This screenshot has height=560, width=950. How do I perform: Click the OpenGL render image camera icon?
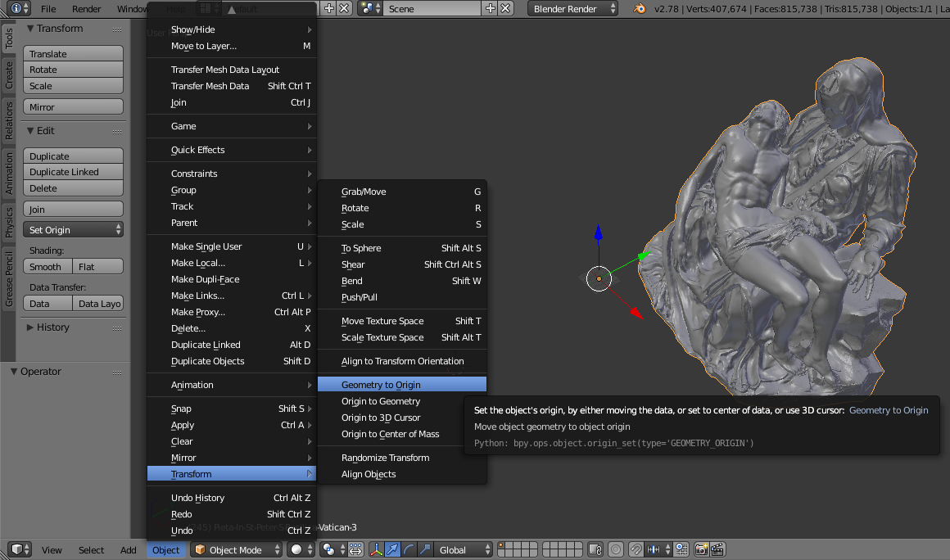[x=702, y=549]
